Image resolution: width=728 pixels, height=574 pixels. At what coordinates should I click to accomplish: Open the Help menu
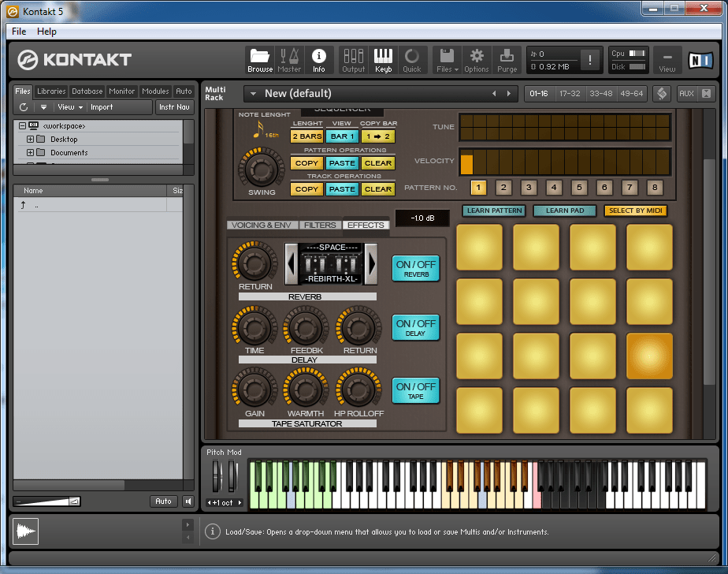tap(46, 31)
